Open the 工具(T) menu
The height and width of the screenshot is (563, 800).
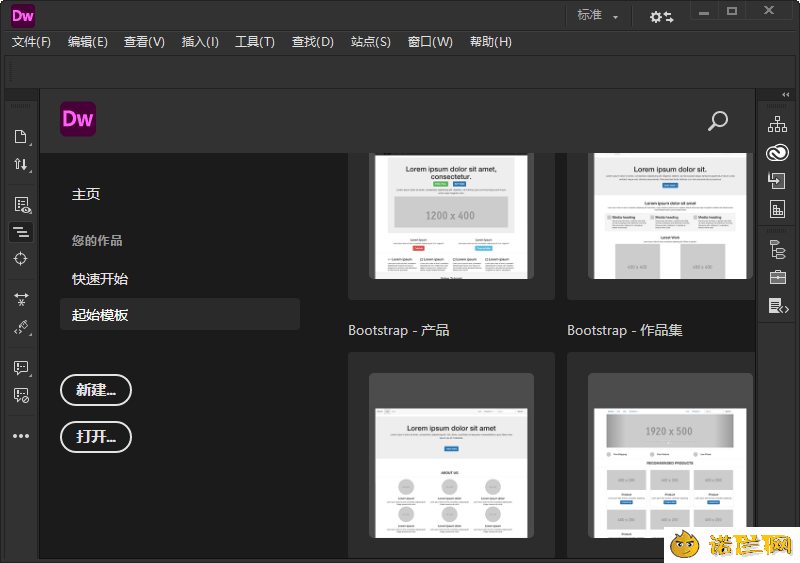click(x=255, y=42)
